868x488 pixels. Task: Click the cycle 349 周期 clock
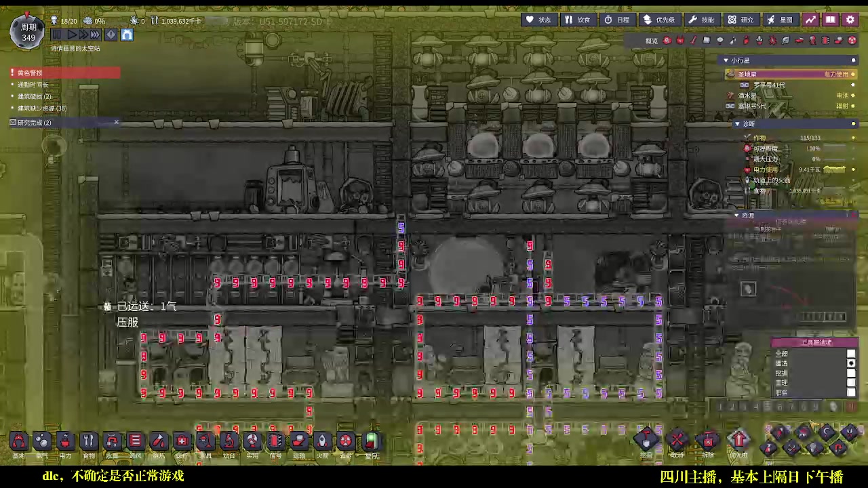pyautogui.click(x=28, y=31)
